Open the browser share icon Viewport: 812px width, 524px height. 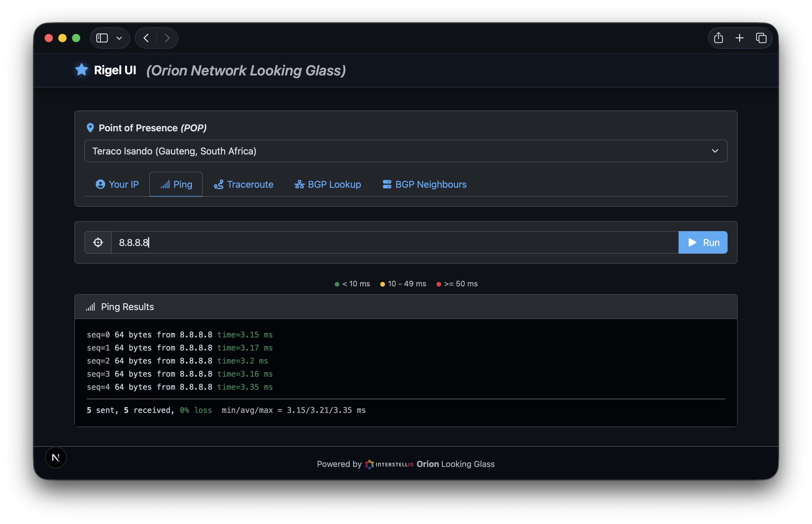[718, 37]
